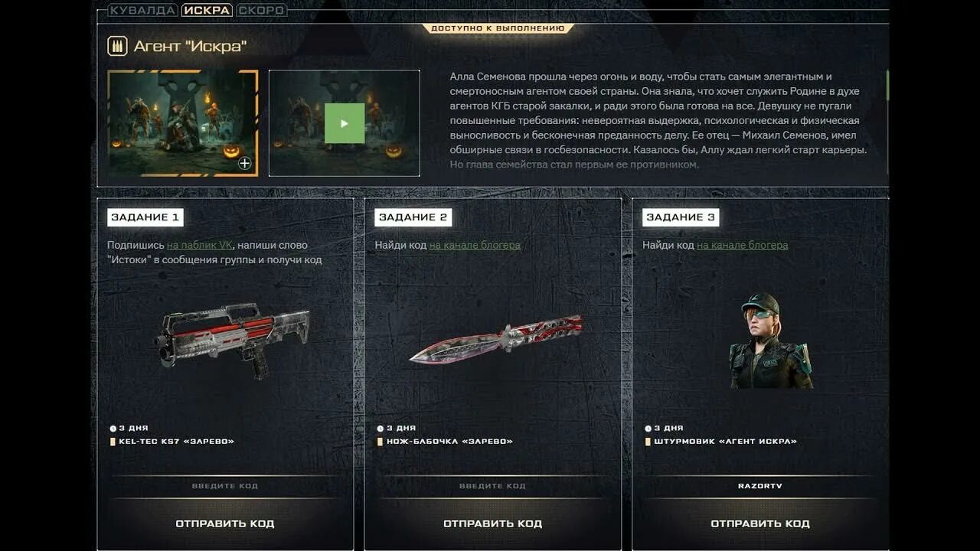Click the Kel-Tec KS7 shotgun image
The image size is (980, 551).
pyautogui.click(x=233, y=337)
